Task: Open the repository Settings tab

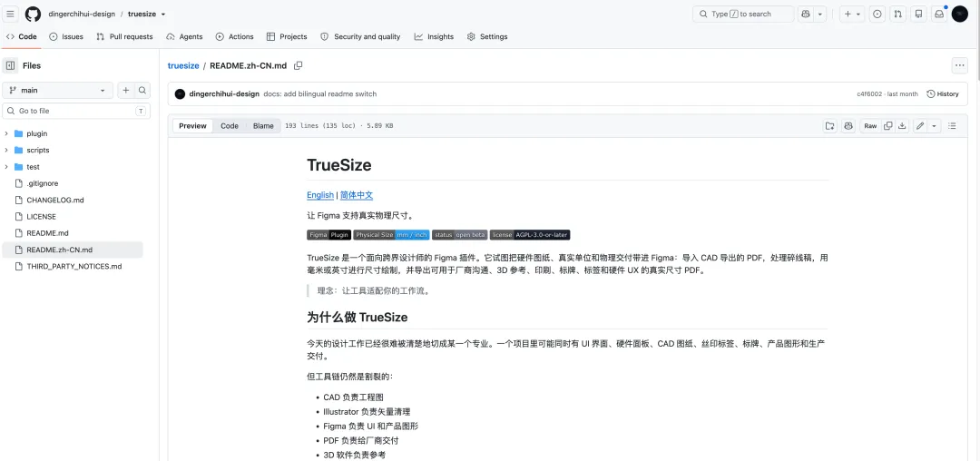Action: point(487,37)
